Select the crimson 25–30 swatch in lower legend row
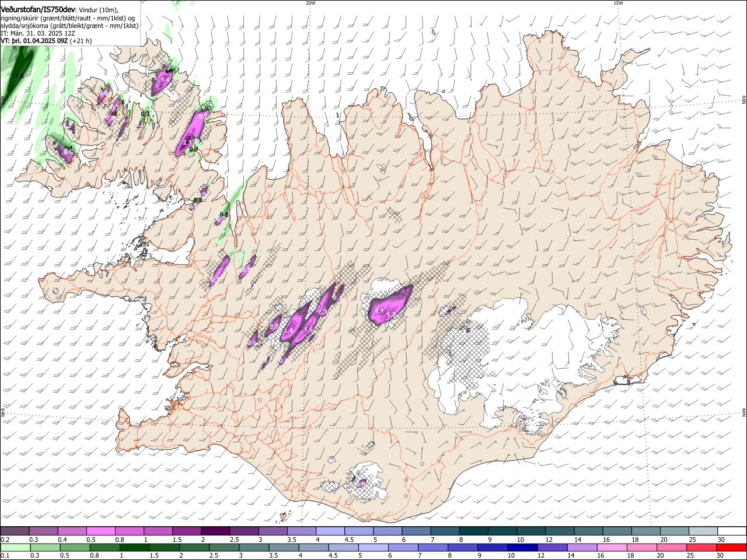 tap(701, 548)
